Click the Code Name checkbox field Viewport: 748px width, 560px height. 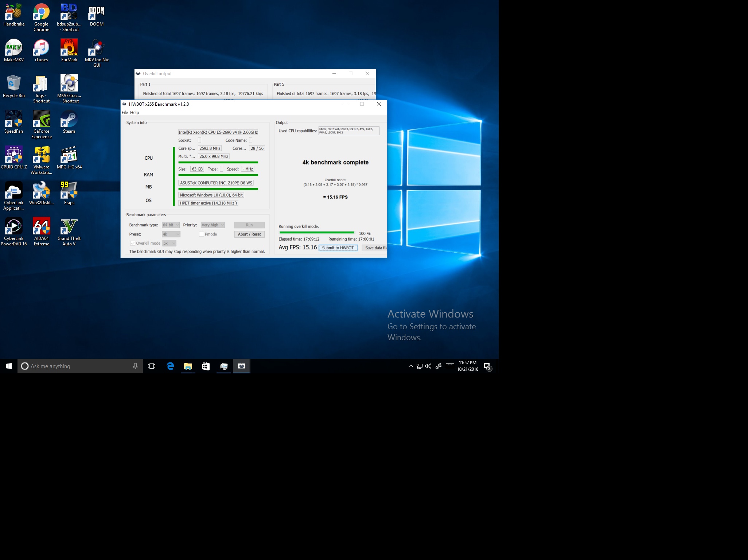coord(251,140)
